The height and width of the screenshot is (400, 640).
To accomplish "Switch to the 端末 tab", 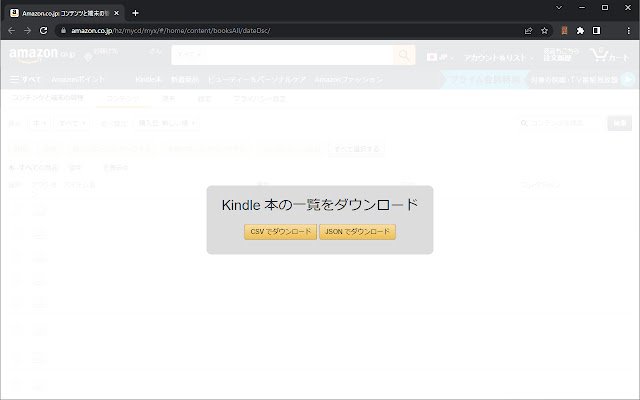I will [x=169, y=99].
